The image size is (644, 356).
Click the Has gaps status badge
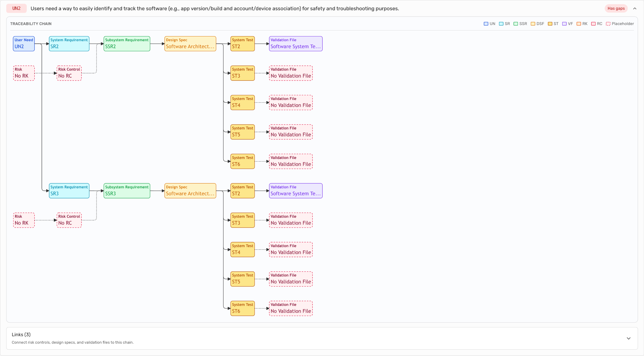pyautogui.click(x=616, y=8)
